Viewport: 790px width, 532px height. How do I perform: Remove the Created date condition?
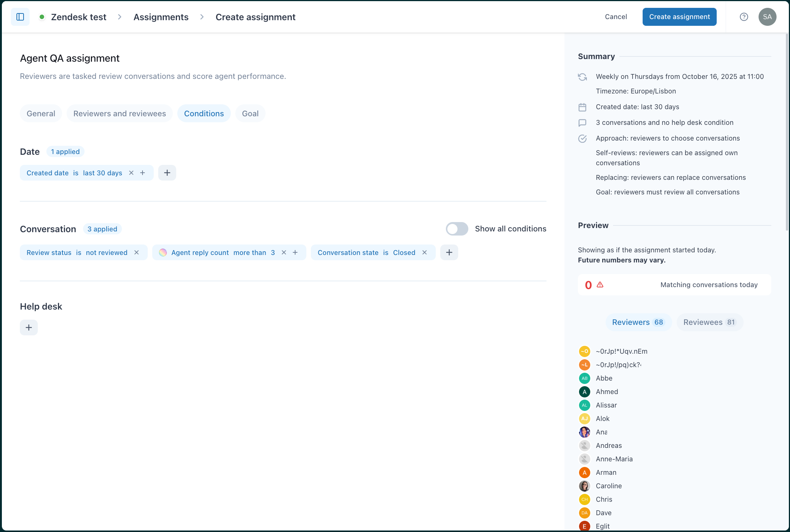click(x=131, y=173)
